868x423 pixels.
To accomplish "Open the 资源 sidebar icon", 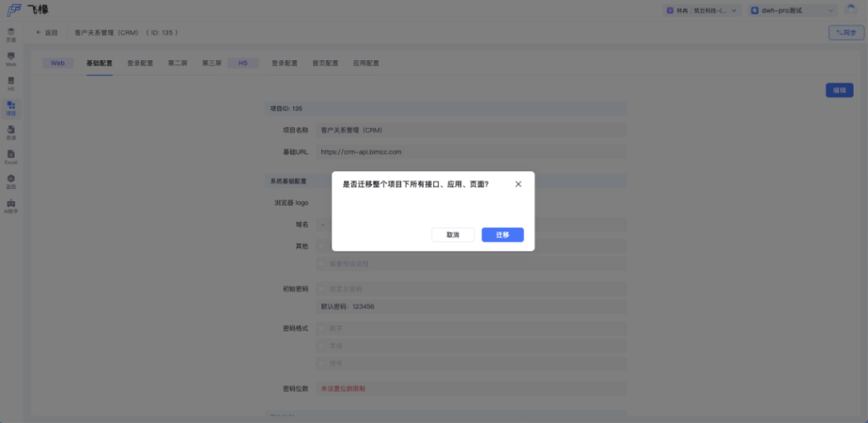I will click(11, 131).
